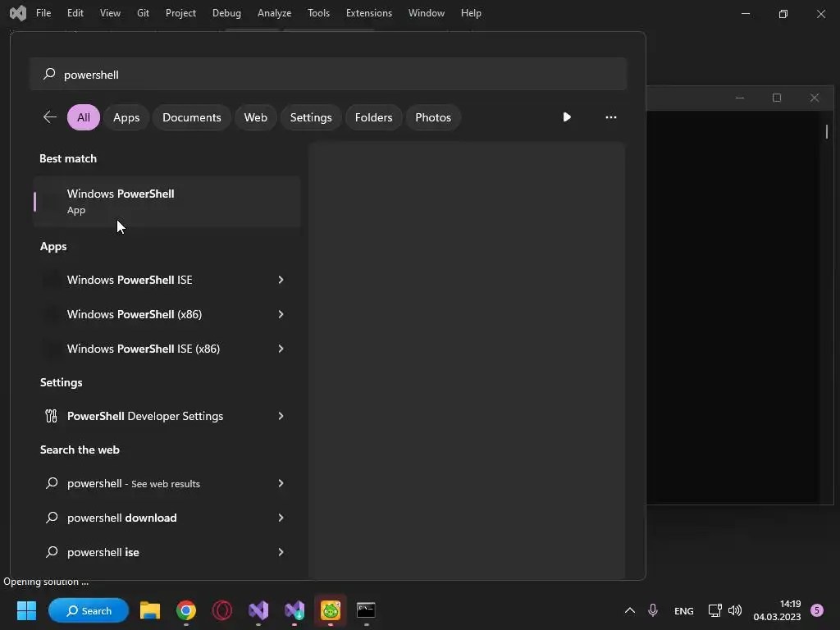Expand the powershell web results chevron
The image size is (840, 630).
pos(281,483)
